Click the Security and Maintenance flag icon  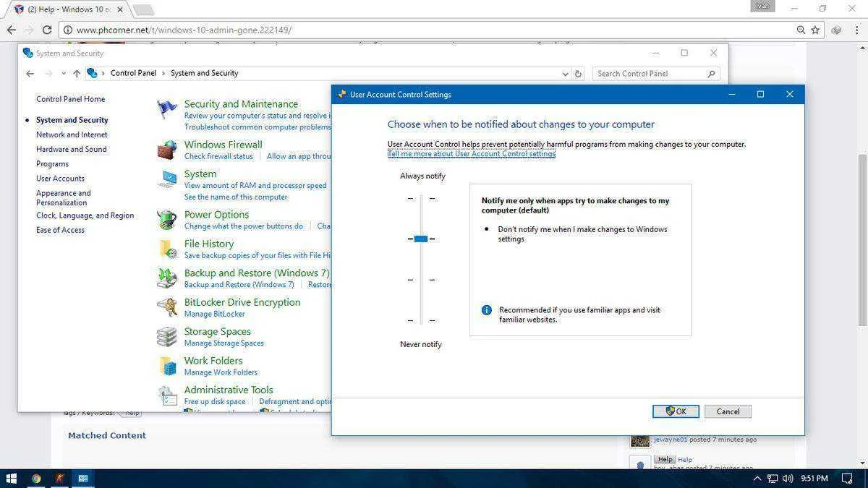tap(167, 110)
